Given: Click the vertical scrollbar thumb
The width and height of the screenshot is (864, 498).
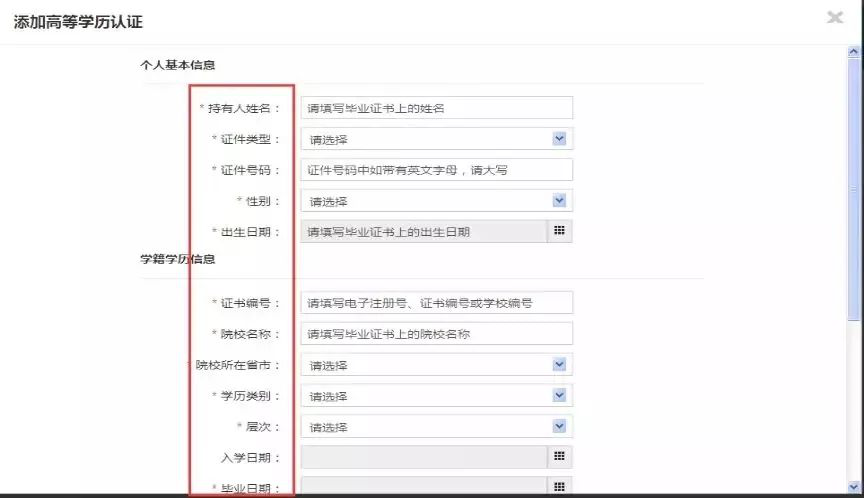Looking at the screenshot, I should pyautogui.click(x=854, y=188).
